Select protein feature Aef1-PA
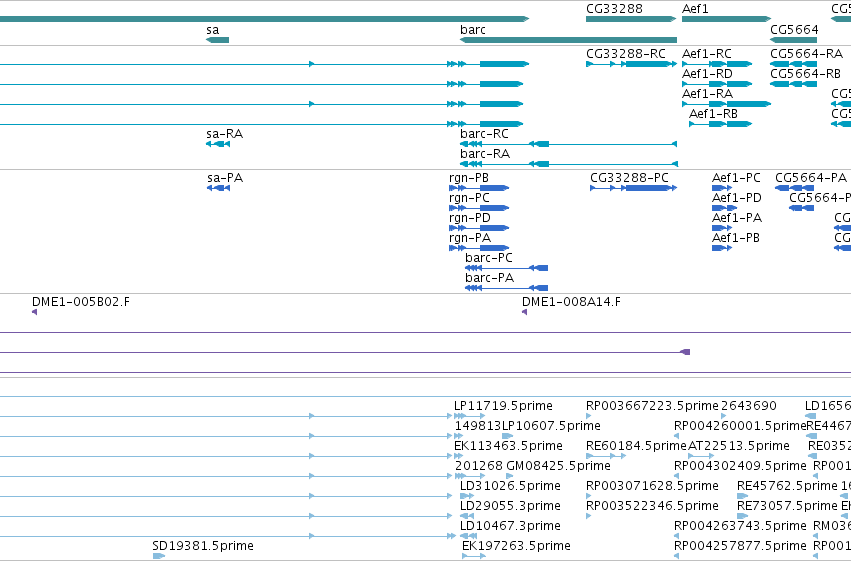Screen dimensions: 851x561 [x=722, y=228]
